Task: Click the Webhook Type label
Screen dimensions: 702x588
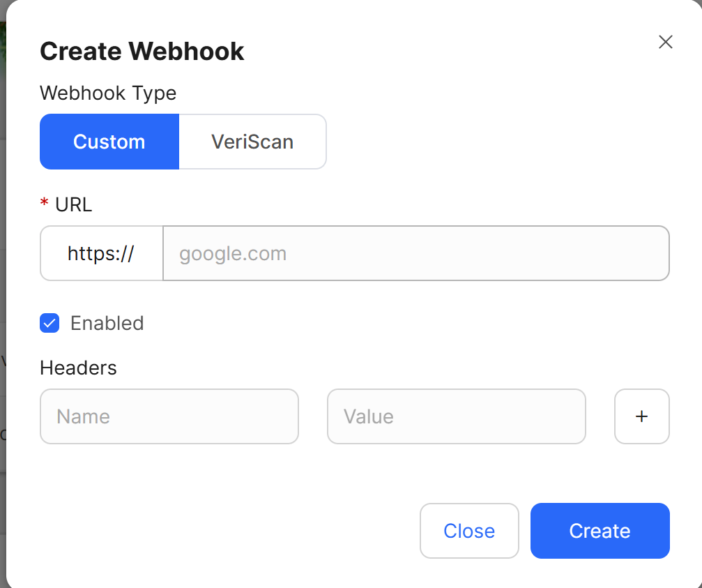Action: click(x=108, y=93)
